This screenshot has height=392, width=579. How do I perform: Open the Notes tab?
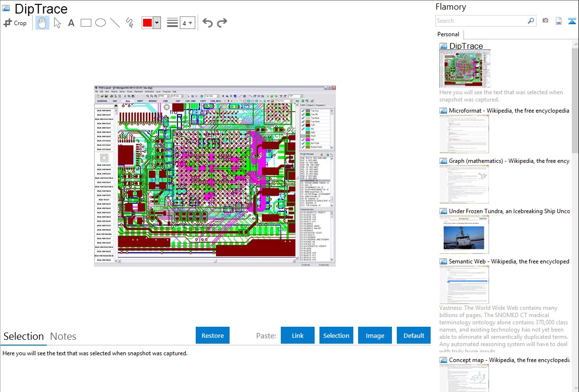(x=63, y=336)
